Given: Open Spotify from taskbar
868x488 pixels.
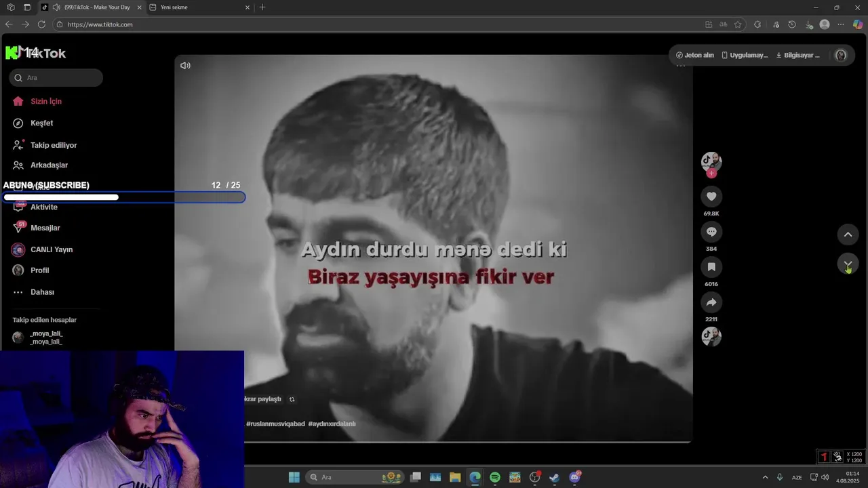Looking at the screenshot, I should click(495, 477).
